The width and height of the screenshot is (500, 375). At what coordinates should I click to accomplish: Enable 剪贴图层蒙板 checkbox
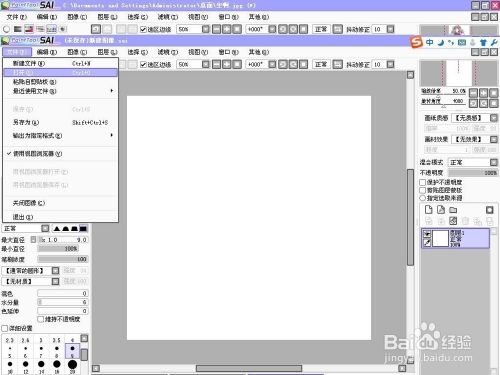pyautogui.click(x=423, y=190)
